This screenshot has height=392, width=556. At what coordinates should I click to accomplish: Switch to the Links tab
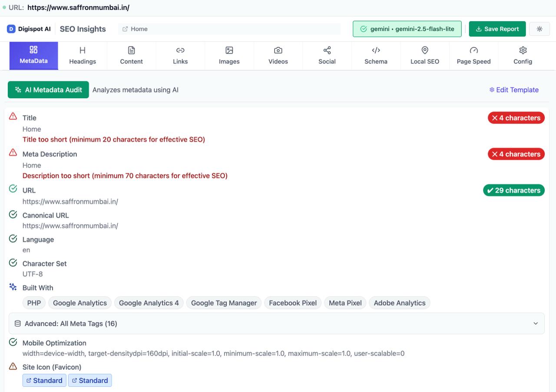(x=180, y=56)
